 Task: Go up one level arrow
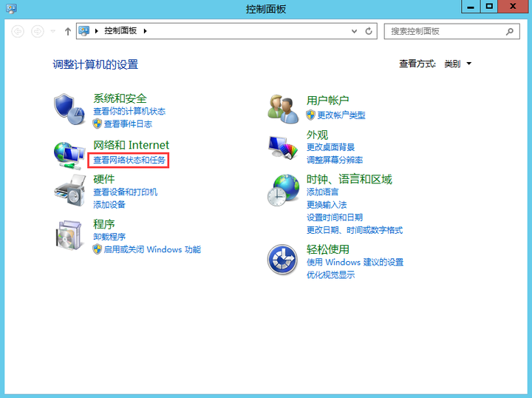point(68,32)
